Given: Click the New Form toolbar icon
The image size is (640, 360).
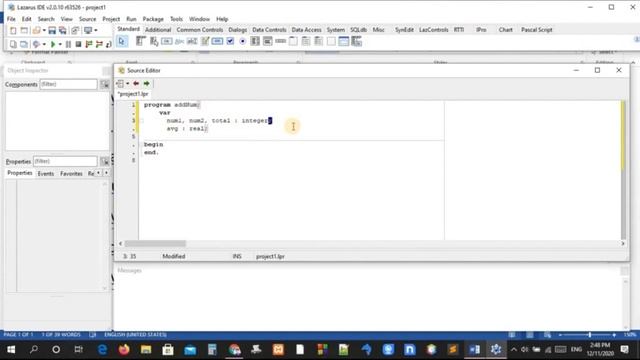Looking at the screenshot, I should [x=24, y=31].
